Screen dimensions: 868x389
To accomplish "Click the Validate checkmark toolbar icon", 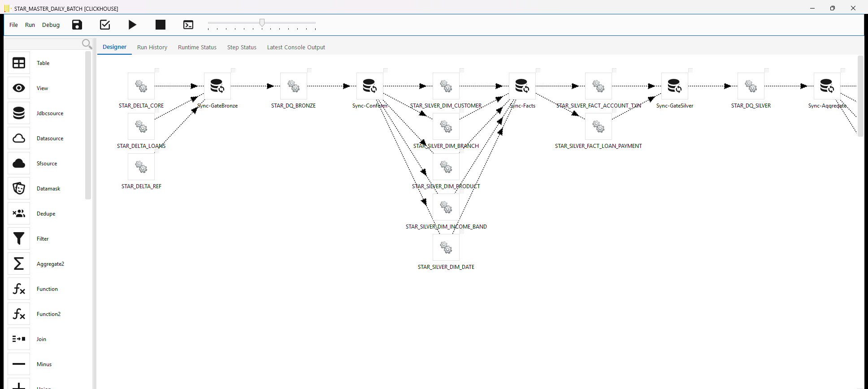I will click(105, 25).
